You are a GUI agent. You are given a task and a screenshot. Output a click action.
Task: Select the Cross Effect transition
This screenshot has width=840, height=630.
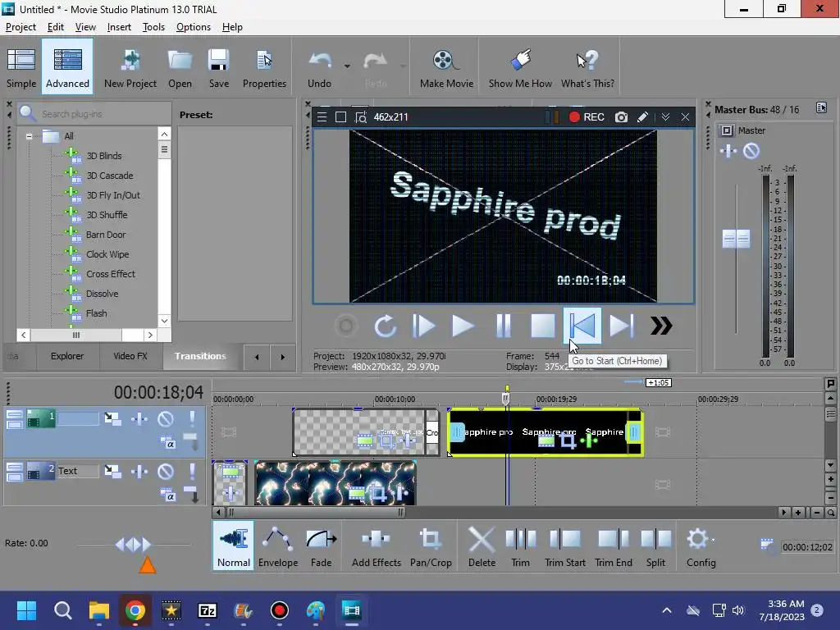tap(111, 274)
